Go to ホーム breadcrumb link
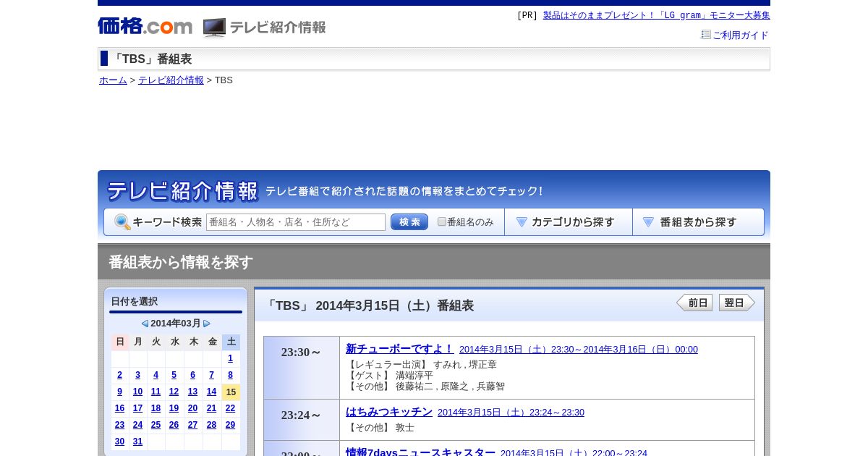Screen dimensions: 868x456 point(113,80)
